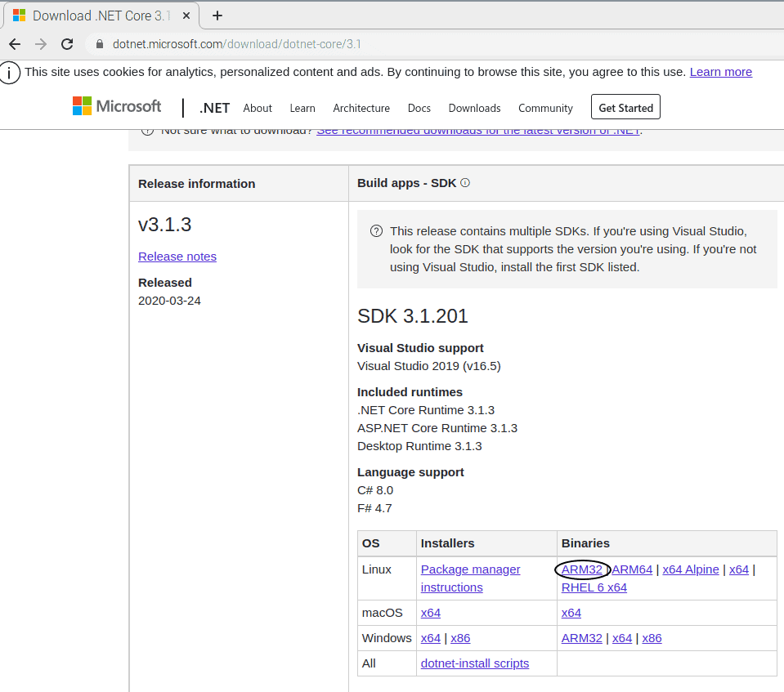784x692 pixels.
Task: Click the padlock site security icon
Action: [x=100, y=44]
